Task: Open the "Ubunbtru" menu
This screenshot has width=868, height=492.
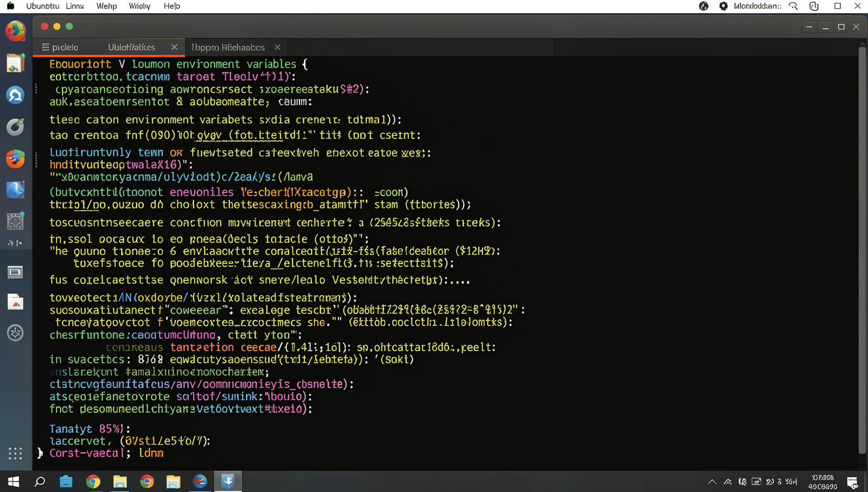Action: (x=43, y=6)
